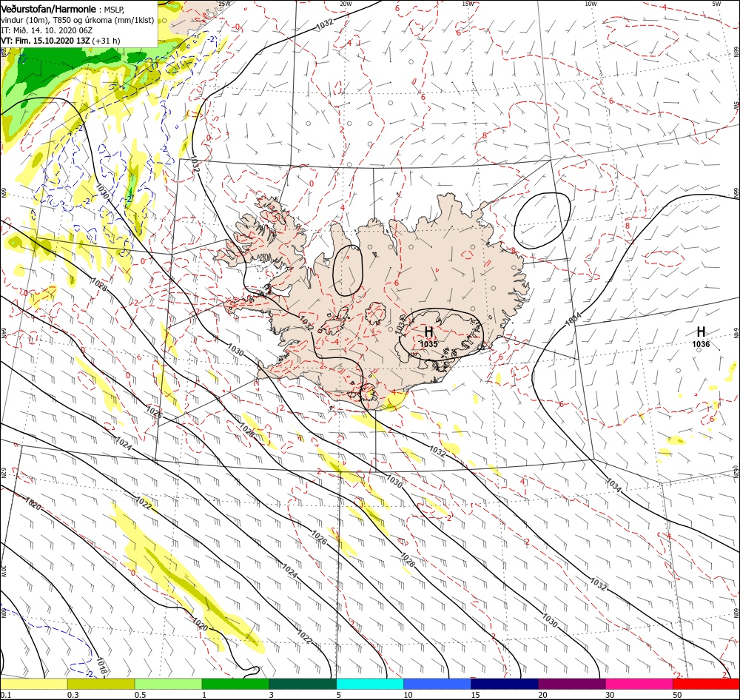Click the cyan 5 mm legend swatch
This screenshot has width=740, height=700.
[370, 684]
